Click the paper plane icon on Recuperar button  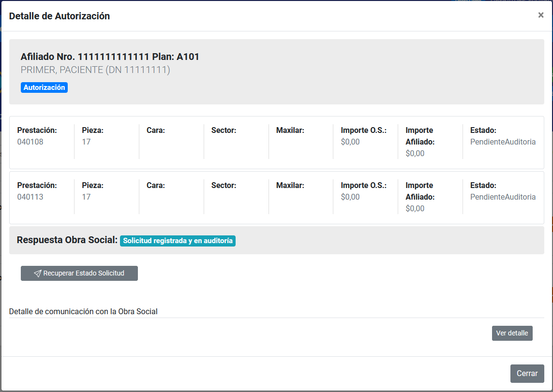tap(37, 274)
